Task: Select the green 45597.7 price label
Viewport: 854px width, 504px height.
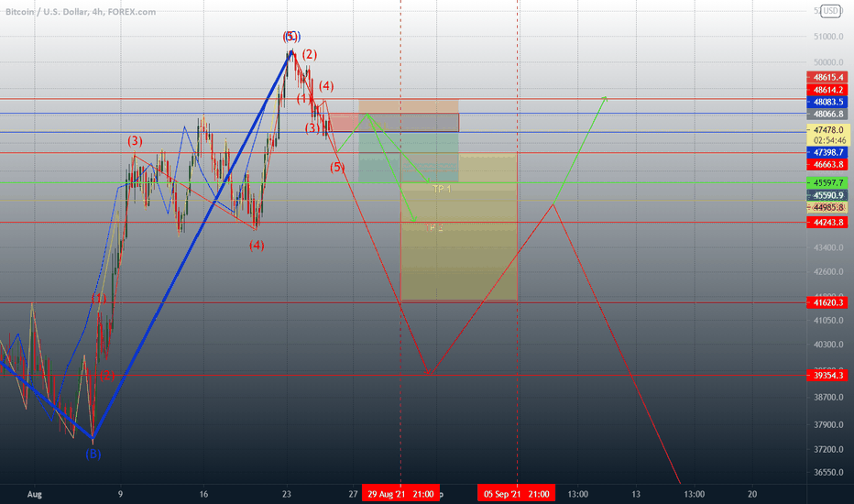Action: click(x=827, y=183)
